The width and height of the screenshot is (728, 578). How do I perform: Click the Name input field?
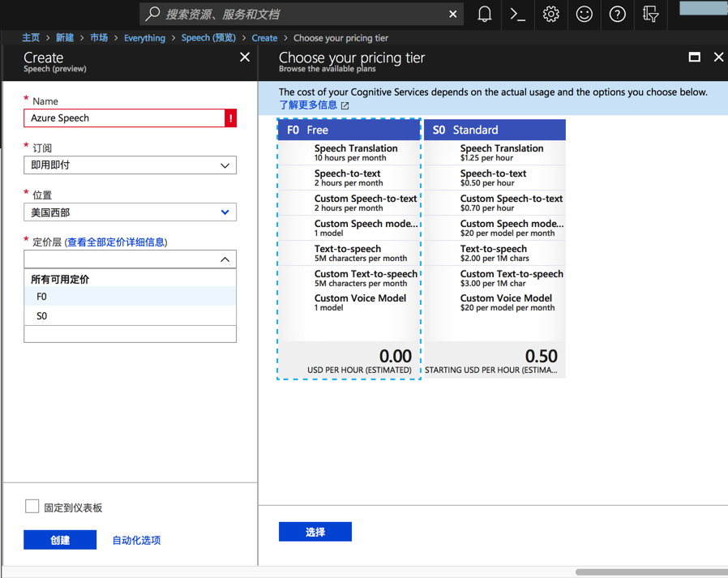pos(124,118)
